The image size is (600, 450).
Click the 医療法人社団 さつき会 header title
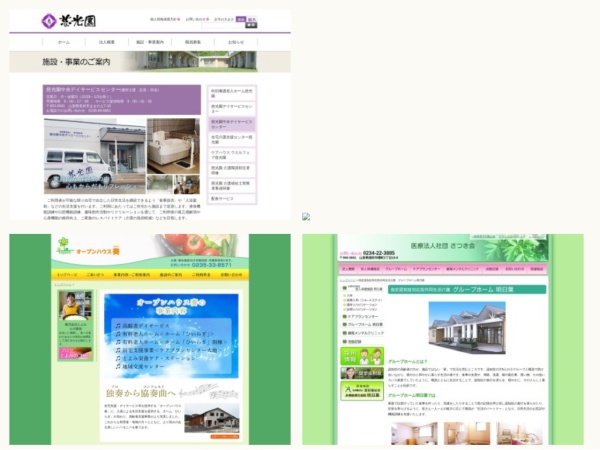tap(443, 246)
